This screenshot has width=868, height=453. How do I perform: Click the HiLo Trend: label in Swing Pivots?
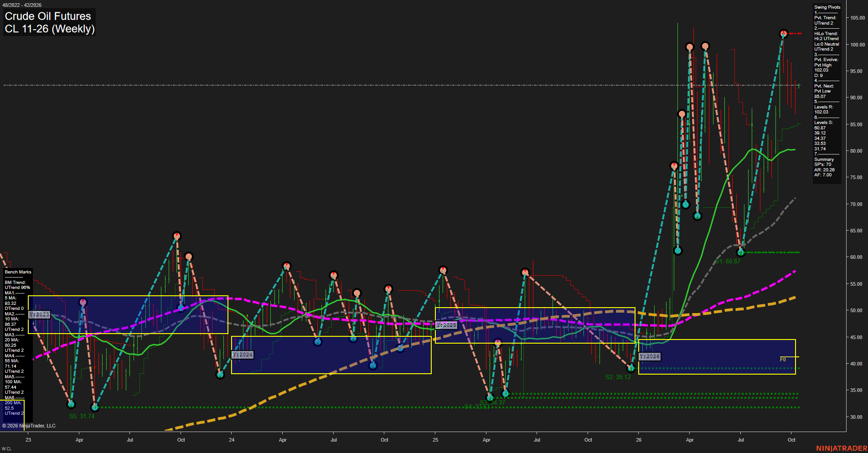pyautogui.click(x=826, y=34)
